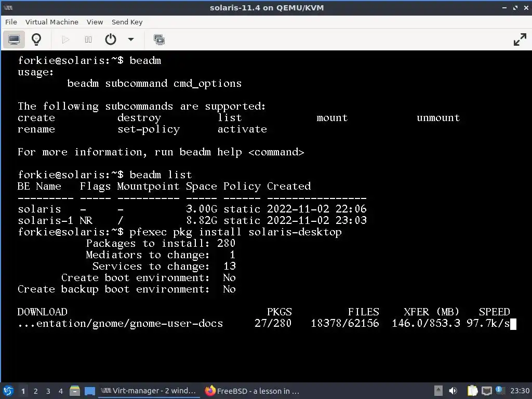The image size is (532, 399).
Task: Click the virt-manager window menu icon
Action: click(x=8, y=7)
